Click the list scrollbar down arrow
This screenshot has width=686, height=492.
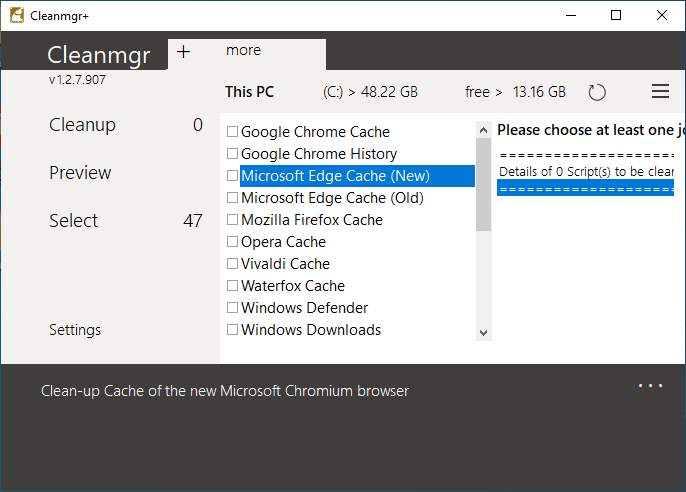tap(483, 332)
